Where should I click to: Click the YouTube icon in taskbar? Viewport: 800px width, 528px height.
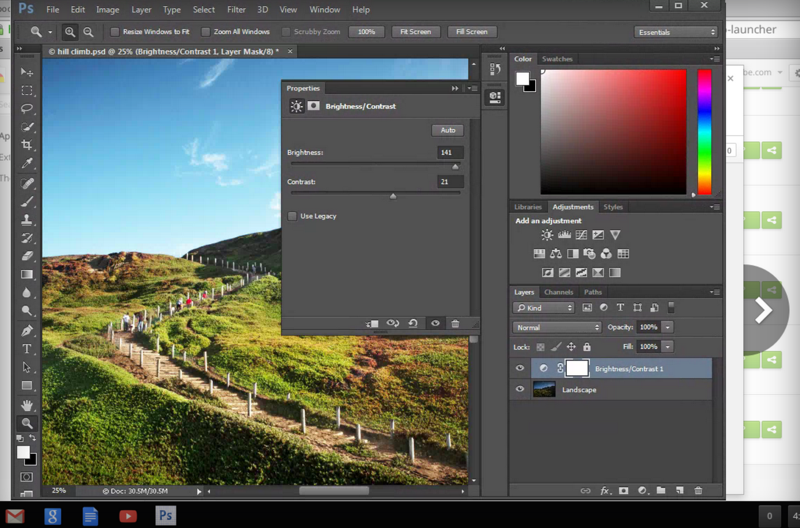[128, 515]
